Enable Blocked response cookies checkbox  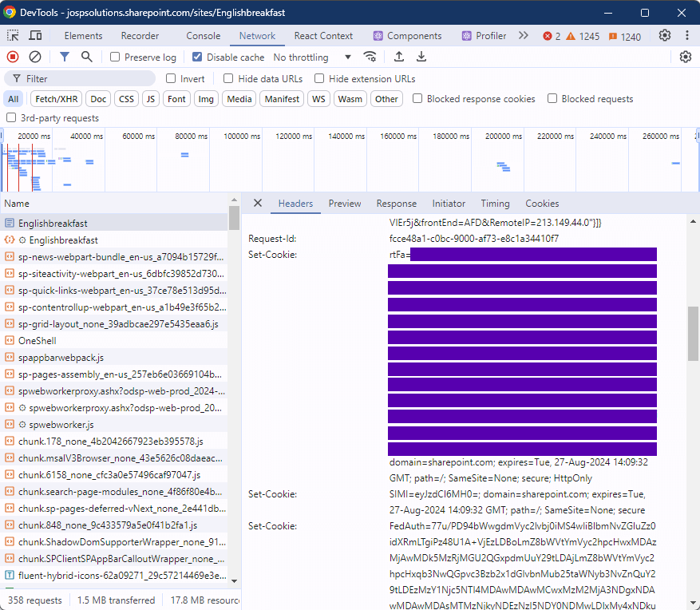pyautogui.click(x=417, y=98)
